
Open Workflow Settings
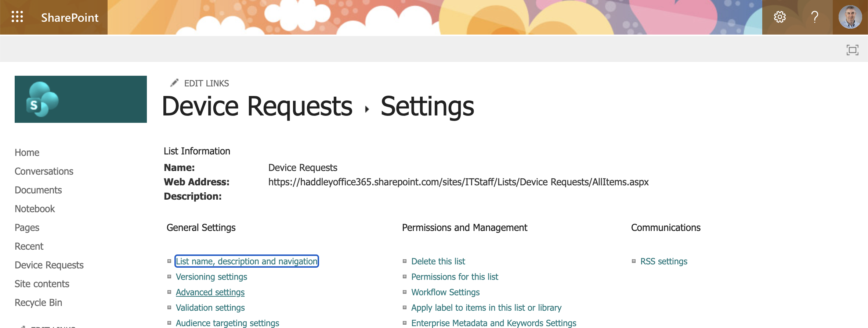[x=445, y=292]
